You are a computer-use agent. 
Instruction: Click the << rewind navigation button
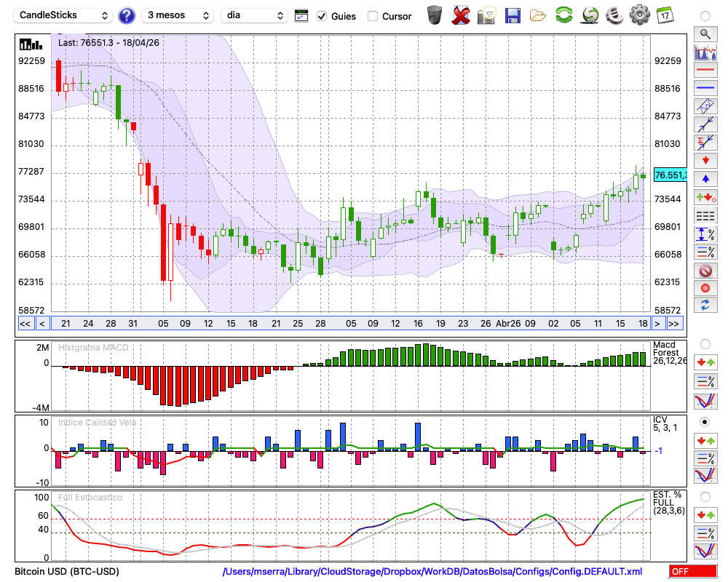click(x=25, y=324)
